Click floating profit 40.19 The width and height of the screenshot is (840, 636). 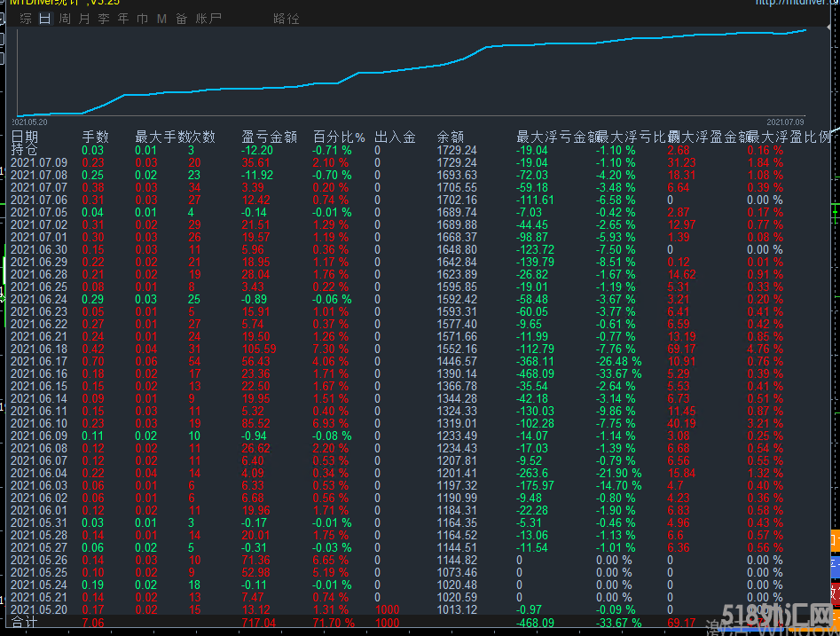pyautogui.click(x=681, y=424)
